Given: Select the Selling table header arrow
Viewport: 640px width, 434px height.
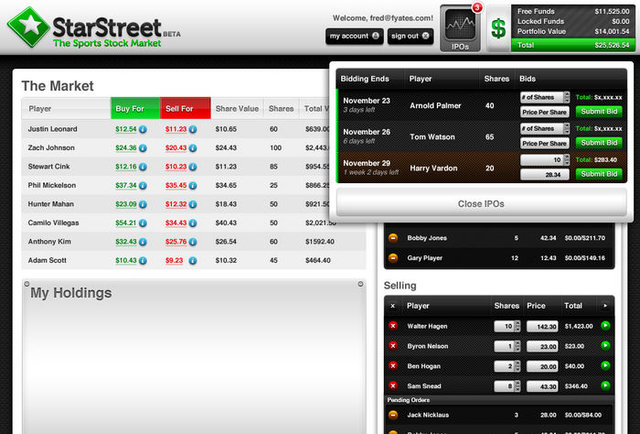Looking at the screenshot, I should tap(605, 305).
